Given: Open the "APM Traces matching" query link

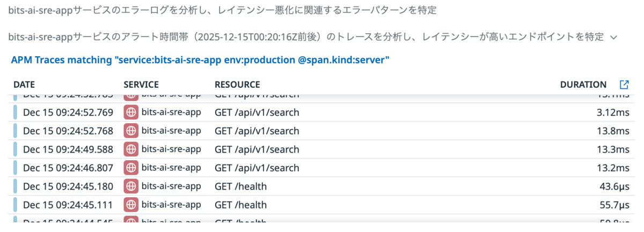Looking at the screenshot, I should coord(200,60).
